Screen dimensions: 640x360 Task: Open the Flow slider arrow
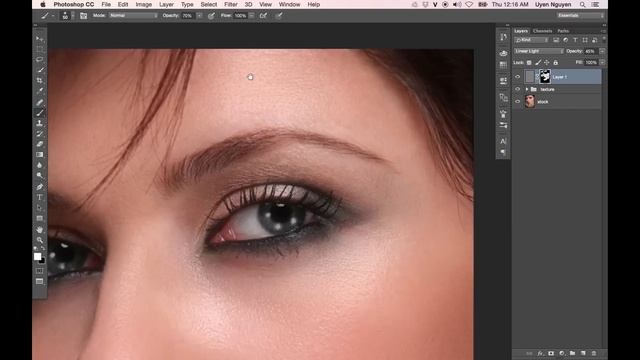point(251,16)
